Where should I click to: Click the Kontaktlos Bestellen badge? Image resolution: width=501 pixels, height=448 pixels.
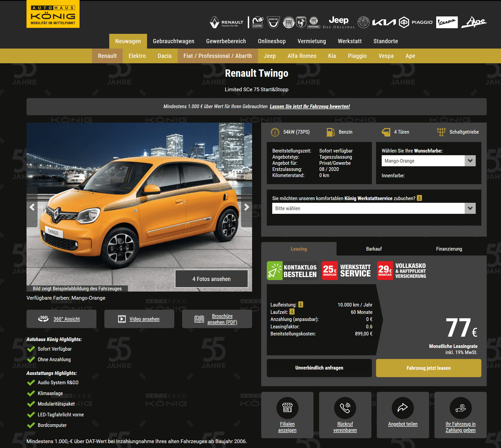coord(292,270)
